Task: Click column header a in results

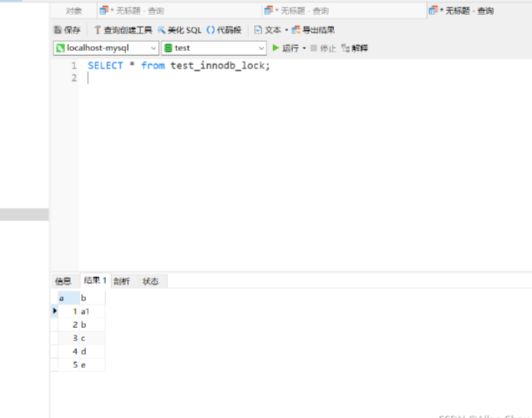Action: (68, 298)
